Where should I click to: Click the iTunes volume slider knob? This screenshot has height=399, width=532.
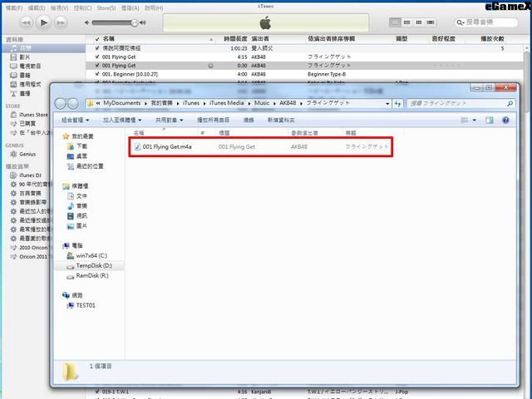[x=135, y=22]
